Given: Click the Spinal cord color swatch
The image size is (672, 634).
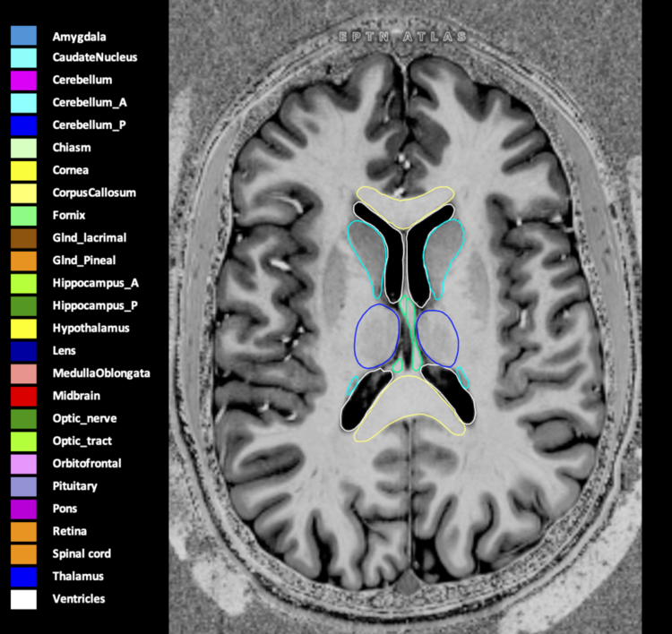Looking at the screenshot, I should click(x=23, y=554).
